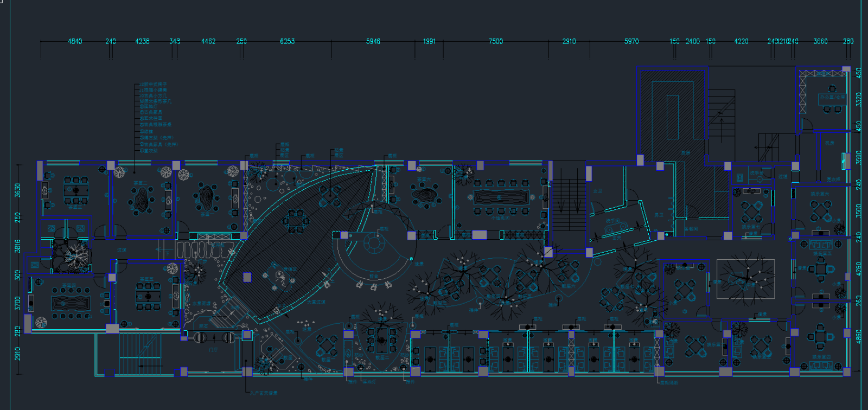Click the 茶室一 room label
This screenshot has height=410, width=868.
(206, 215)
